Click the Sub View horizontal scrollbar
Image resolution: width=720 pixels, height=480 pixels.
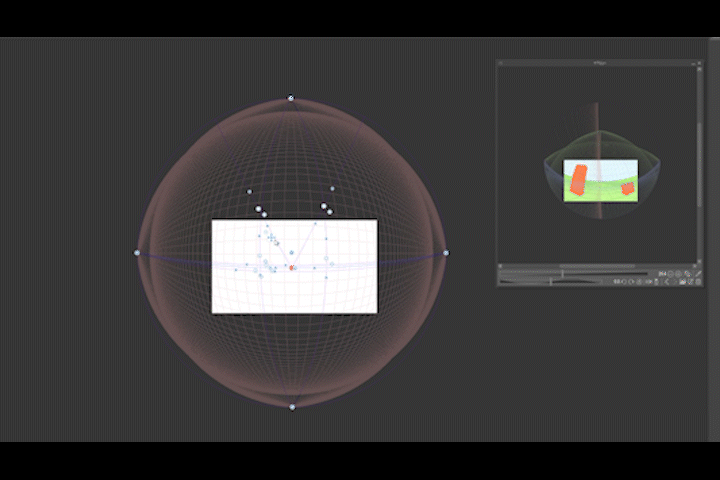point(597,266)
